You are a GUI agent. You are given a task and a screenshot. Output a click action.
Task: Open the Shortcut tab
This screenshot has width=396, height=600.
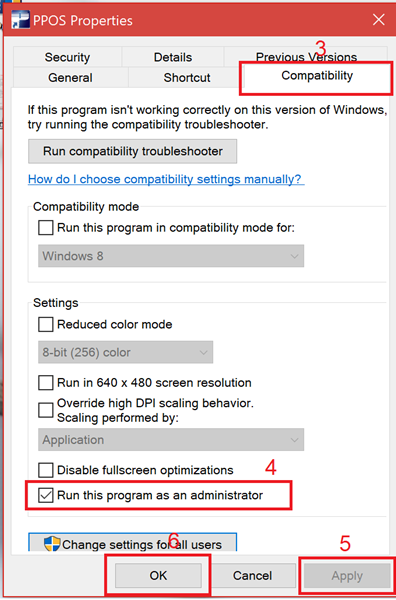click(x=187, y=77)
